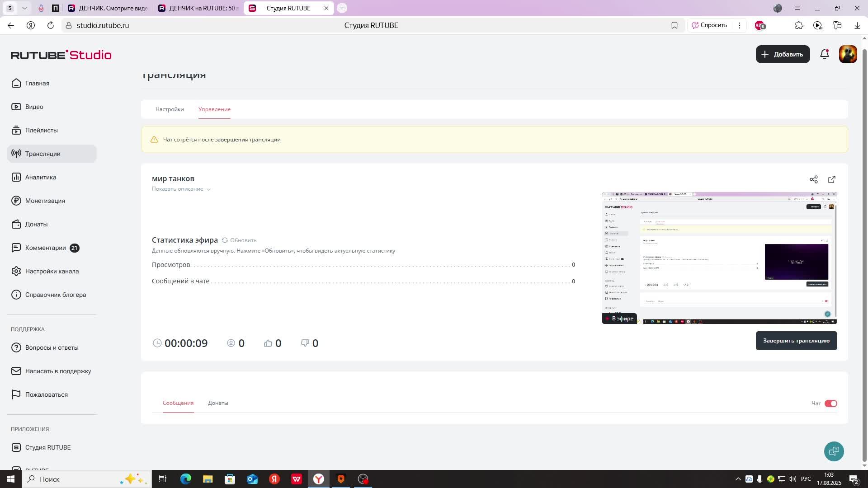Open the Комментарии section with badge 21
This screenshot has height=488, width=868.
point(45,248)
